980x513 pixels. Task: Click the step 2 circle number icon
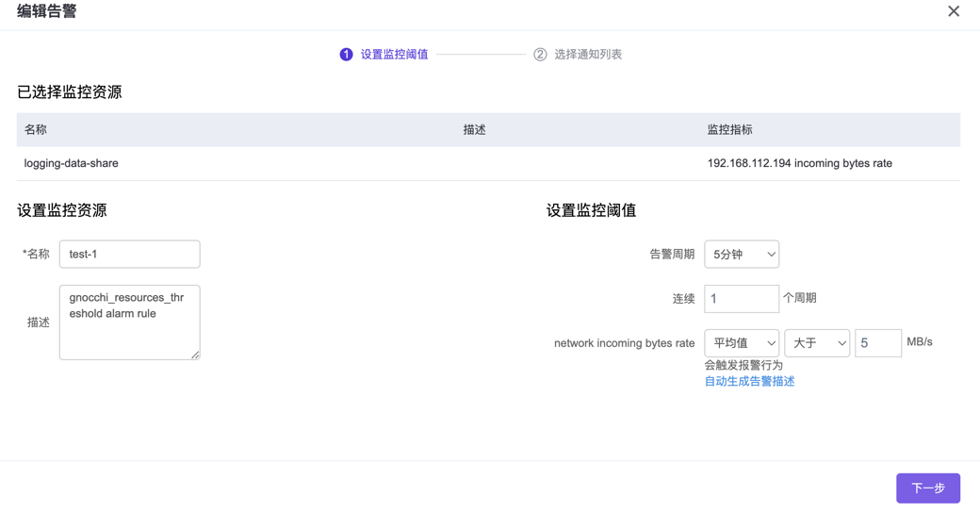coord(540,55)
